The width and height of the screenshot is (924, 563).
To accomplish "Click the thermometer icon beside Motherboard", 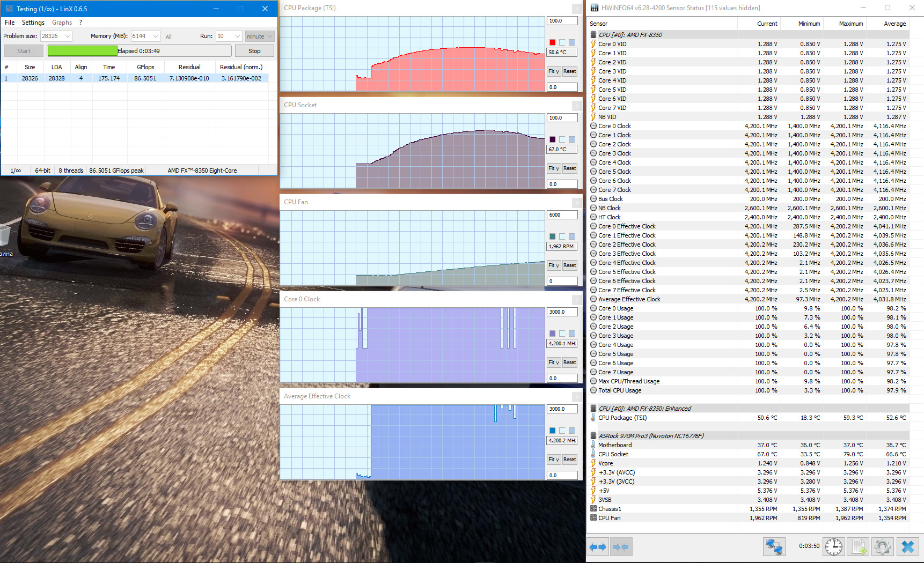I will [593, 445].
